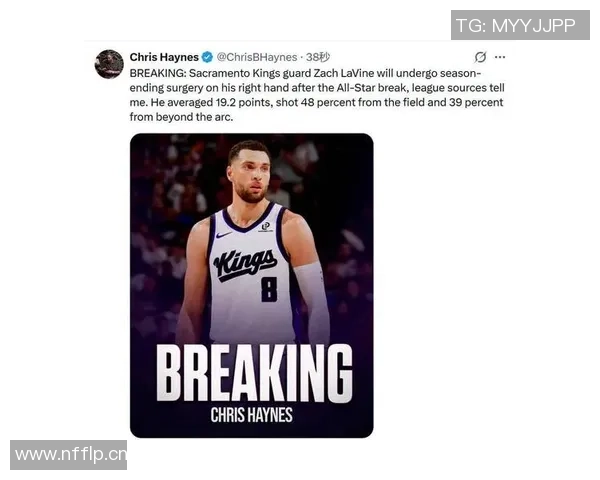This screenshot has height=480, width=600.
Task: Open the three-dot more options menu
Action: pyautogui.click(x=500, y=57)
